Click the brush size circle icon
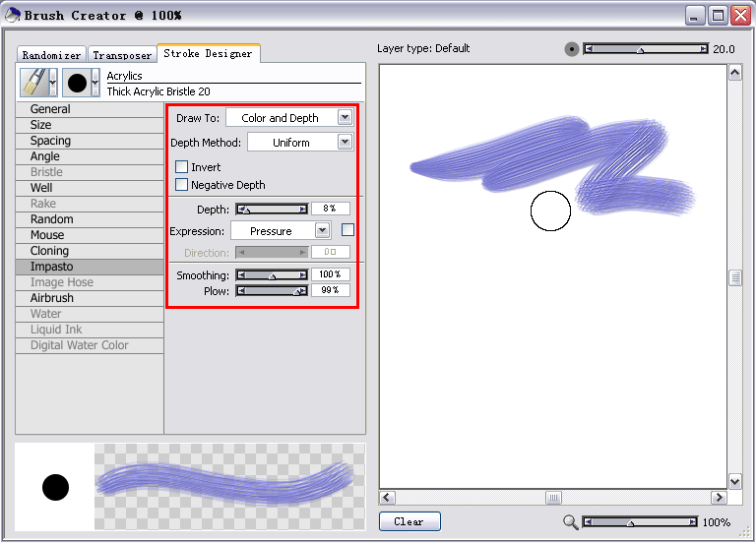The image size is (756, 543). pyautogui.click(x=572, y=48)
